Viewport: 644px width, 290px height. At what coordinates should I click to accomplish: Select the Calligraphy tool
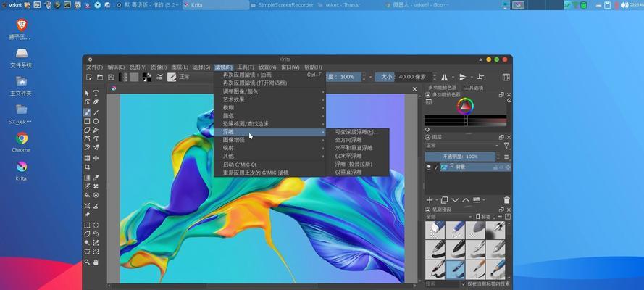pyautogui.click(x=96, y=101)
